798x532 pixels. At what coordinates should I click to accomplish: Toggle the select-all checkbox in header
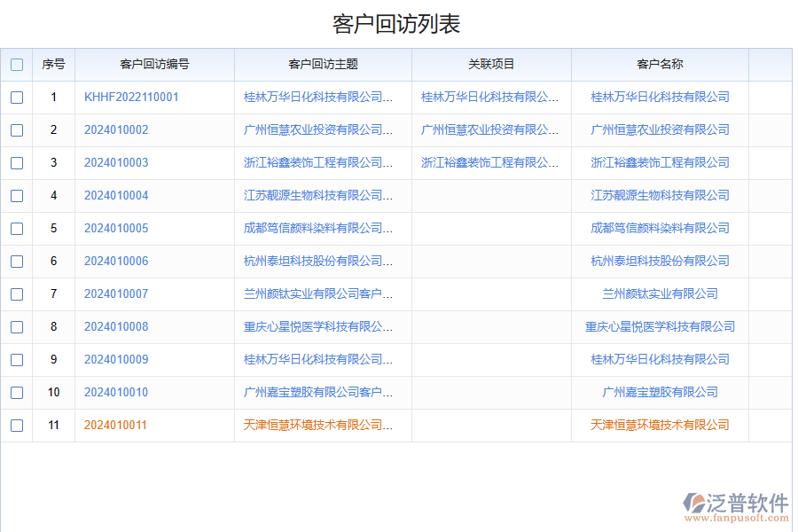tap(16, 64)
